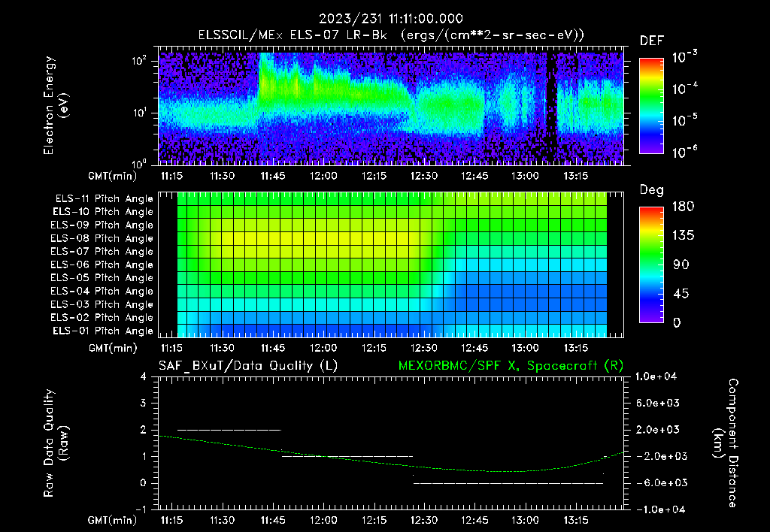Click the black data gap column in the spectrogram
770x532 pixels.
(x=551, y=108)
